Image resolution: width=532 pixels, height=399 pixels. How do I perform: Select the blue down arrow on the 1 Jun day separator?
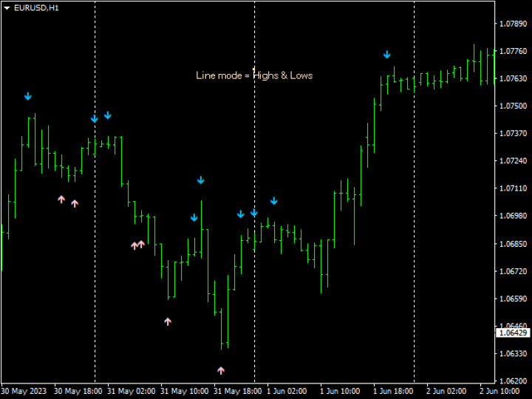[253, 213]
